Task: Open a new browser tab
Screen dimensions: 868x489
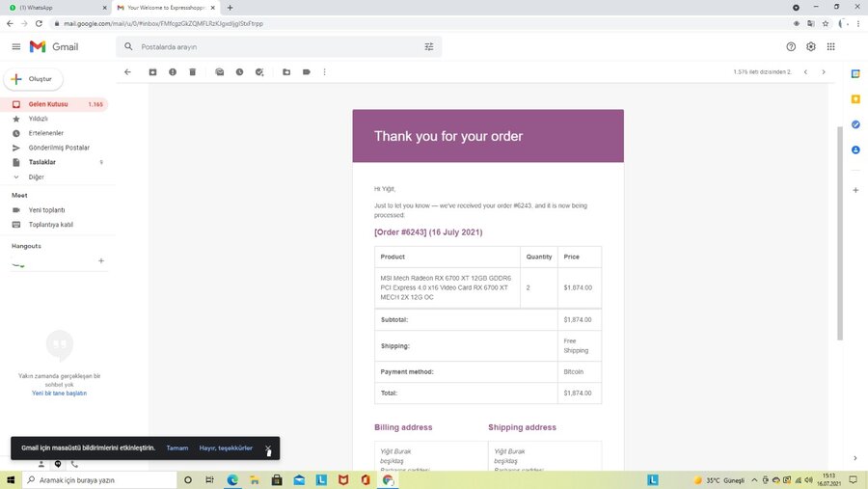Action: 230,8
